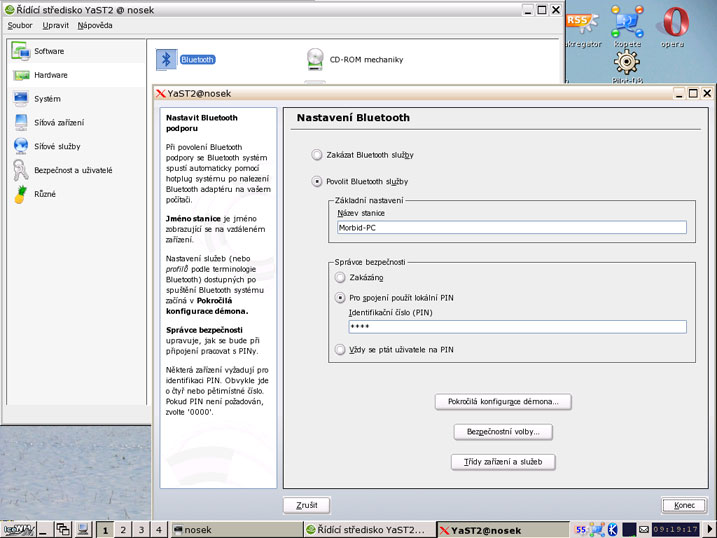Activate Řídící středisko YaST2 taskbar button
717x538 pixels.
pos(369,530)
